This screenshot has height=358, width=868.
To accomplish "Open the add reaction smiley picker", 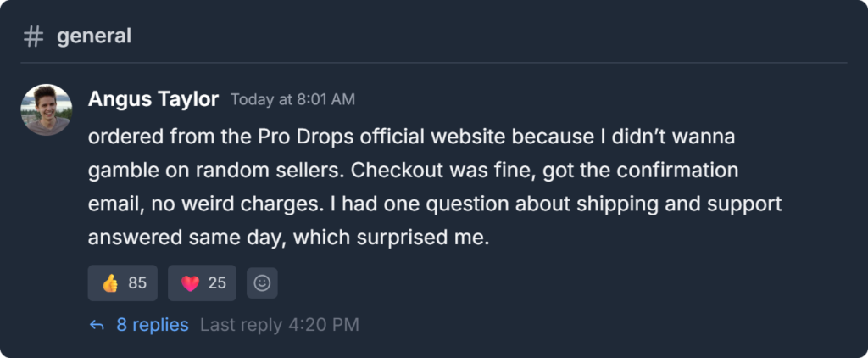I will (x=262, y=283).
